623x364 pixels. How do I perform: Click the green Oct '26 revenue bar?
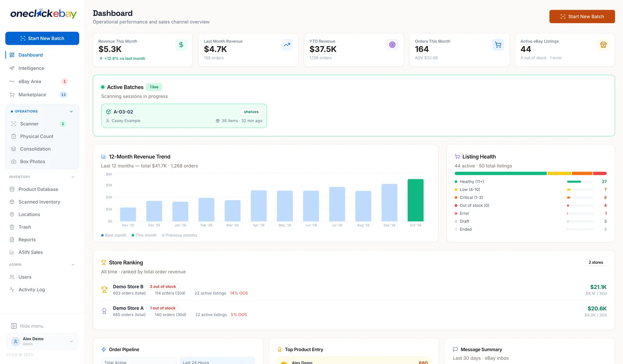tap(415, 200)
